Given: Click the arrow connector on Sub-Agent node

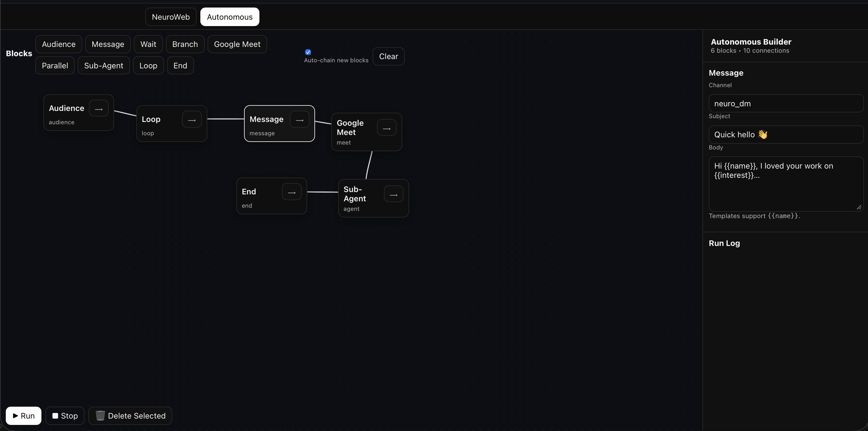Looking at the screenshot, I should click(x=393, y=194).
